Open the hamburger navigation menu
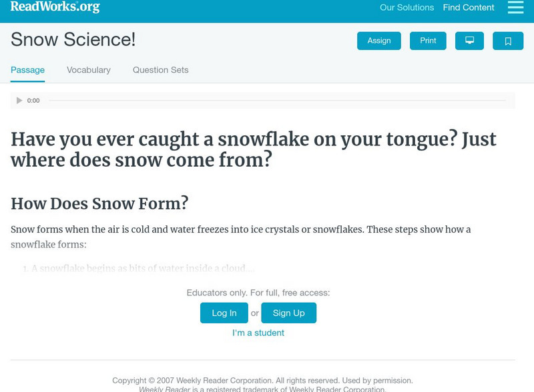The height and width of the screenshot is (392, 534). [x=515, y=7]
